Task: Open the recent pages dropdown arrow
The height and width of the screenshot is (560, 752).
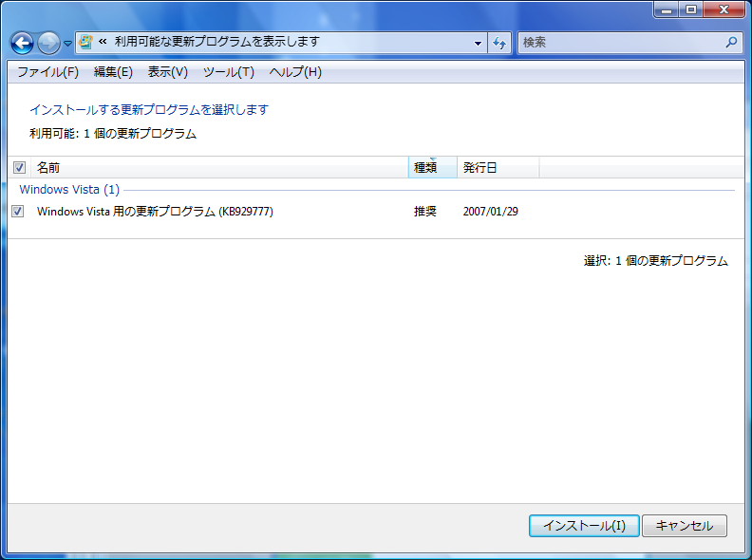Action: tap(67, 44)
